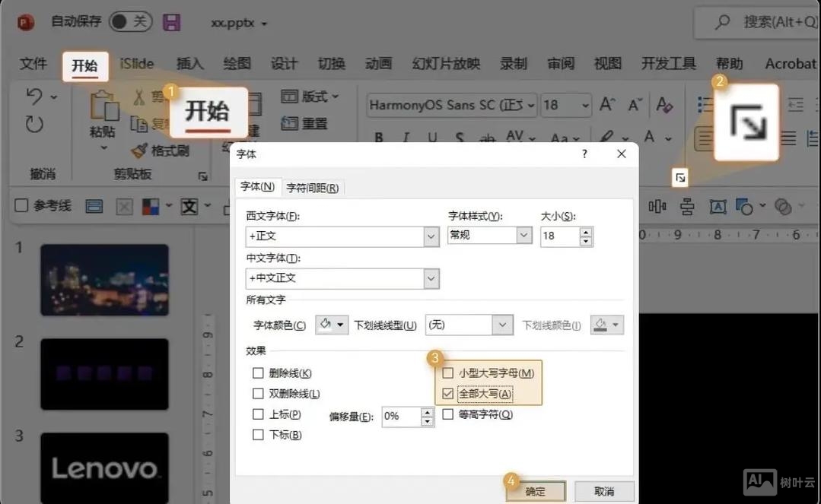Open the Font dialog launcher arrow icon
The height and width of the screenshot is (504, 821).
(678, 176)
